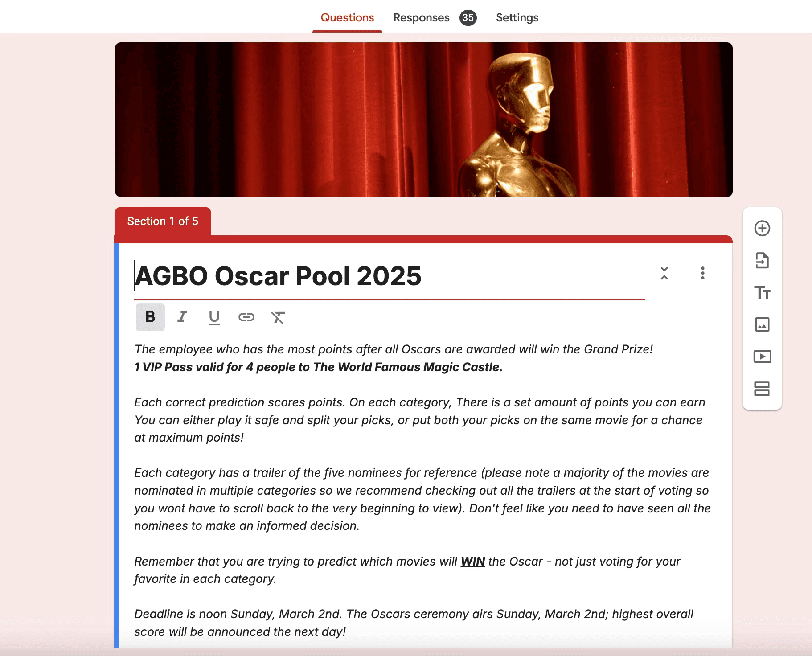The width and height of the screenshot is (812, 656).
Task: Click the Add image icon
Action: coord(762,324)
